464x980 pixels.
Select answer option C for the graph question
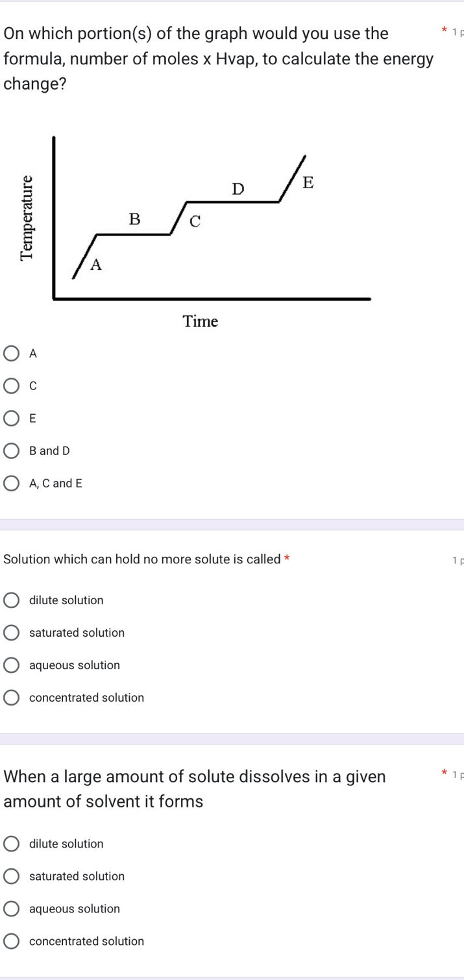tap(12, 386)
